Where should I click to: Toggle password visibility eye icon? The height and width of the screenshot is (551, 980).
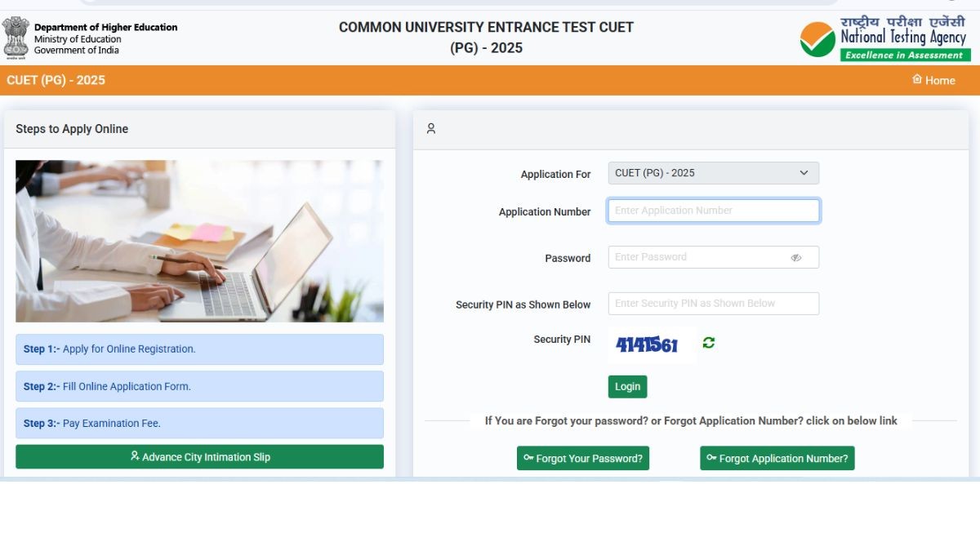(796, 258)
